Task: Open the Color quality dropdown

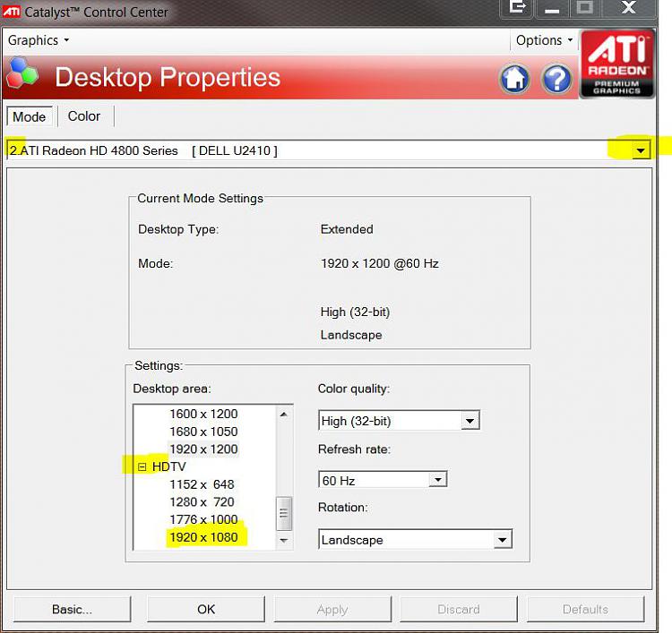Action: [x=470, y=421]
